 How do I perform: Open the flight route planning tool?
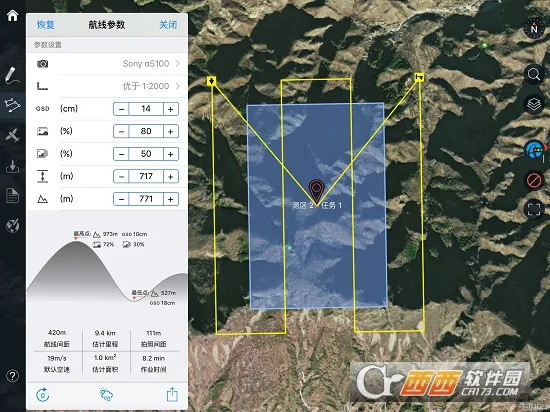13,105
